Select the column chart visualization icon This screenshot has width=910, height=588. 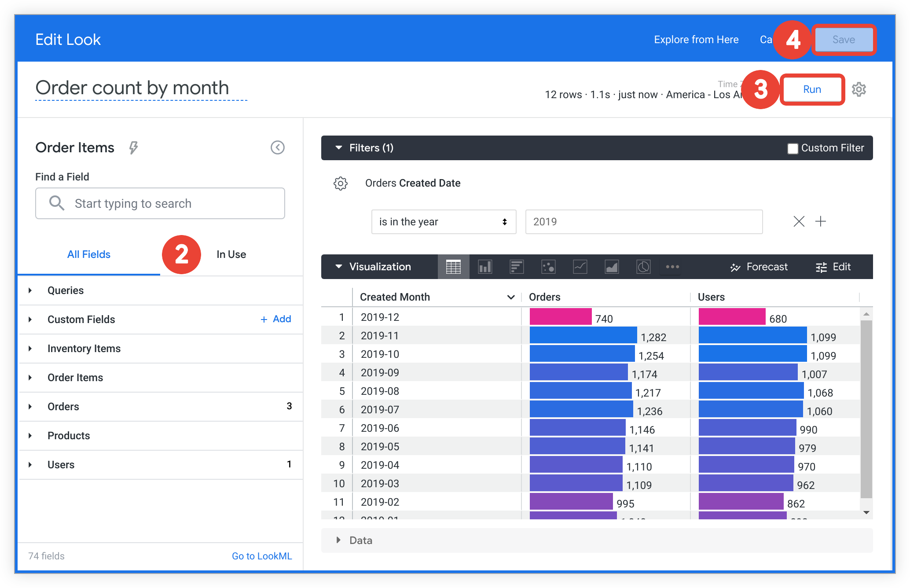tap(485, 267)
